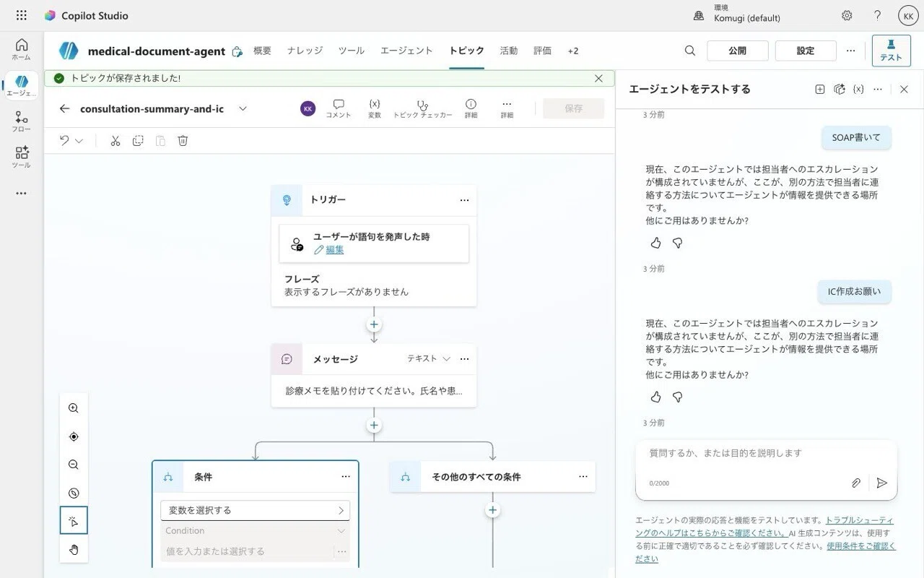The width and height of the screenshot is (924, 578).
Task: Click the attach paperclip icon in the chat box
Action: point(855,483)
